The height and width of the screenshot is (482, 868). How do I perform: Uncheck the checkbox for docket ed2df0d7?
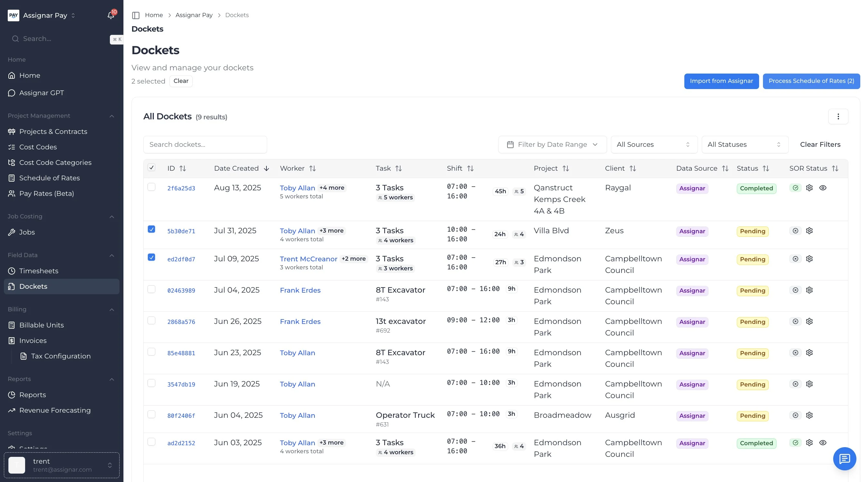pos(151,257)
